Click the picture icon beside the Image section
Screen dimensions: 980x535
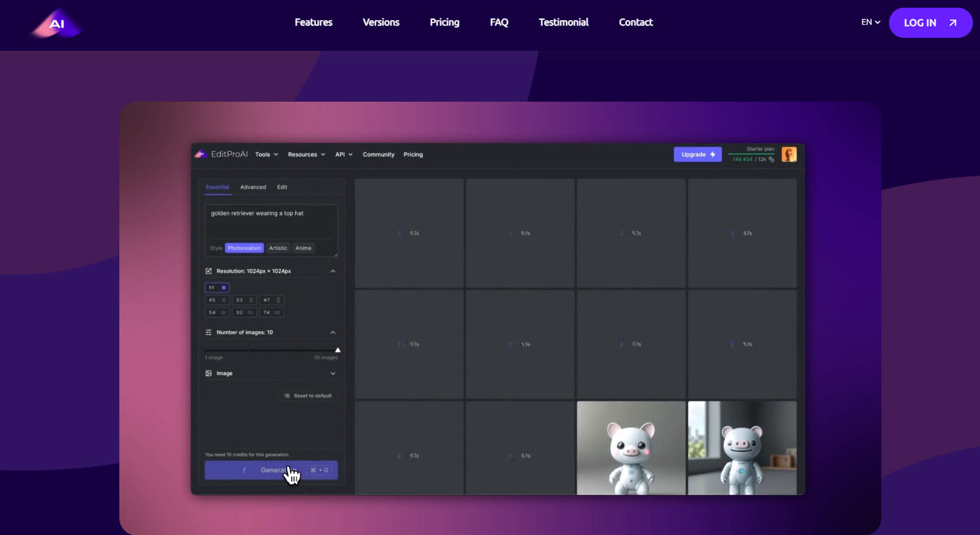[209, 373]
